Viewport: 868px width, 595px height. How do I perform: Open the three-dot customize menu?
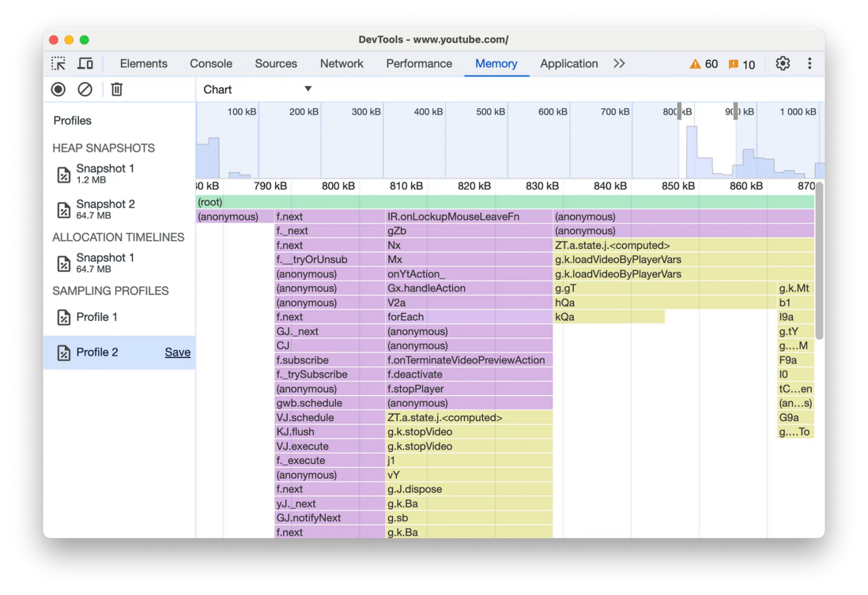810,64
